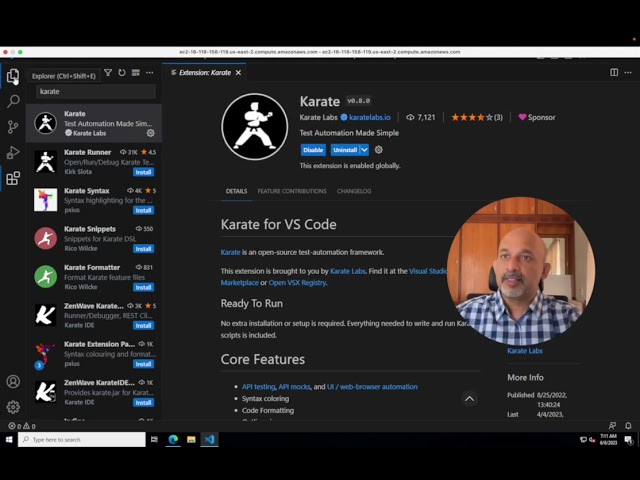Expand the Uninstall dropdown arrow
The image size is (640, 480).
coord(364,150)
